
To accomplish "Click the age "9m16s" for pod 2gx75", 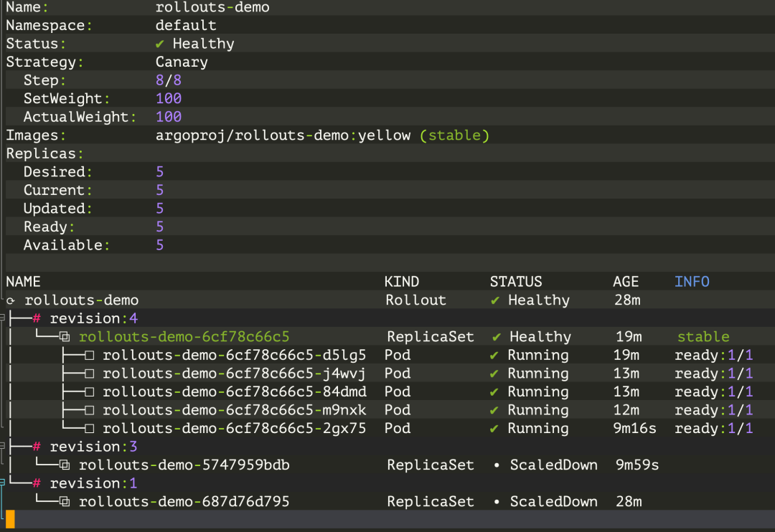I will 634,428.
